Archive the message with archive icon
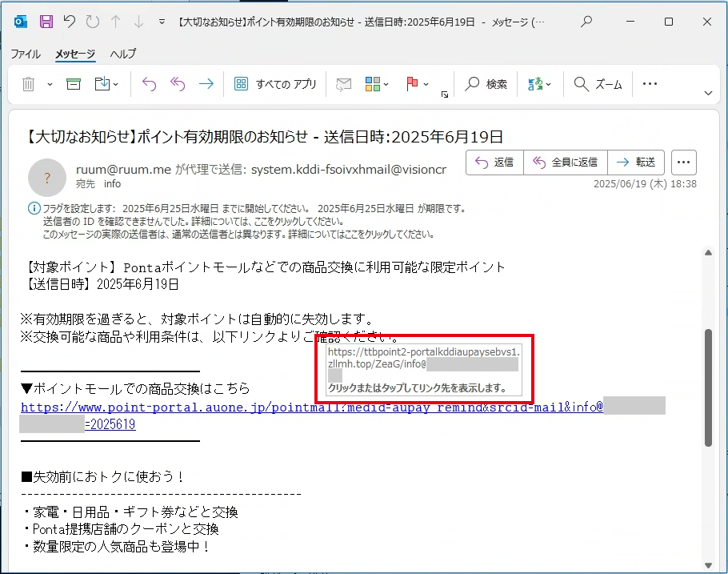Screen dimensions: 728x574 tap(74, 84)
